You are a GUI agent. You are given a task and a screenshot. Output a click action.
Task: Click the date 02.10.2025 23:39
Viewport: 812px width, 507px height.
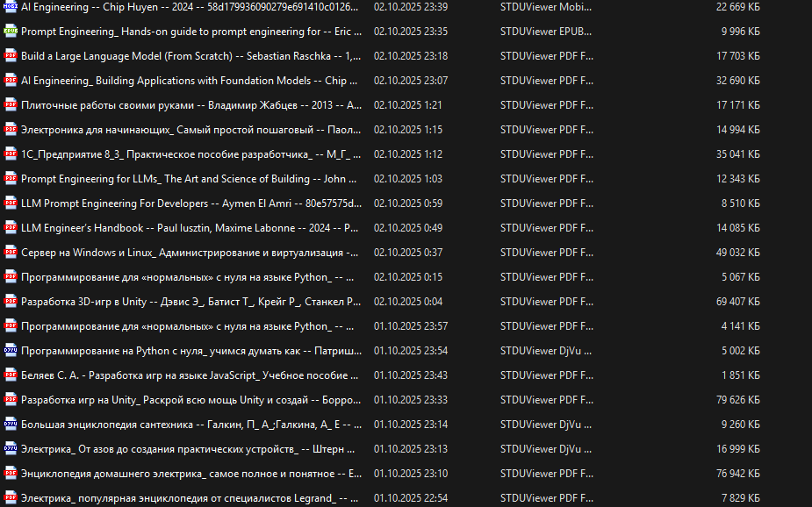tap(411, 7)
